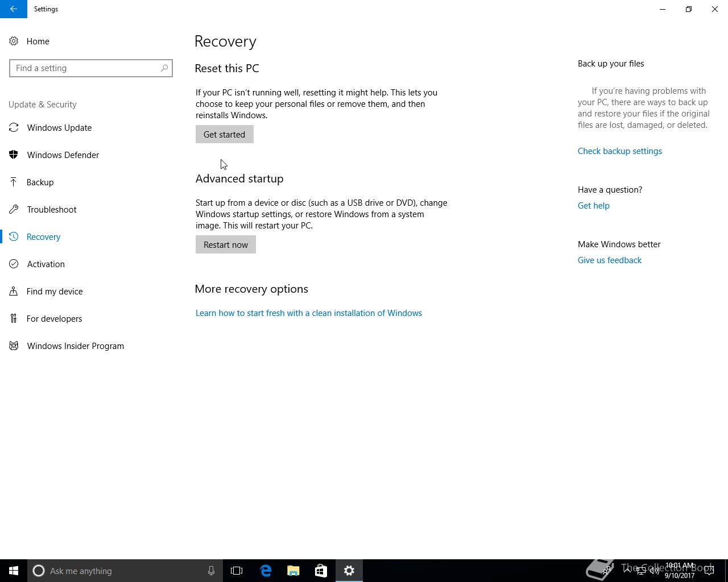Image resolution: width=728 pixels, height=582 pixels.
Task: Click the volume speaker icon
Action: [655, 571]
